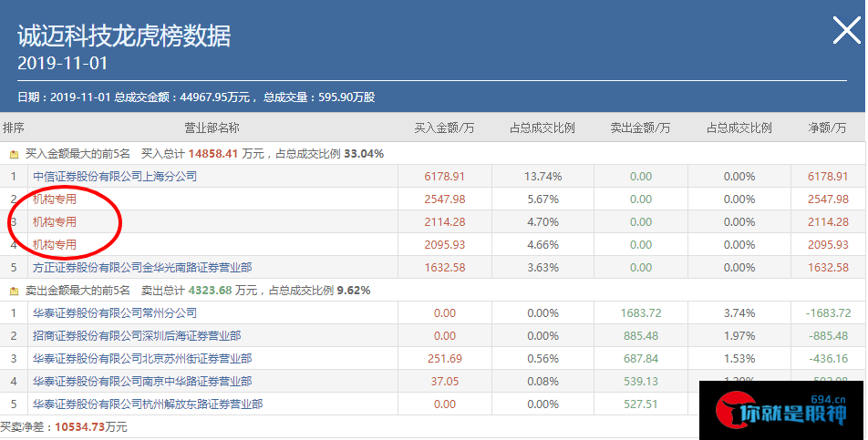Click the 排序 column header
The image size is (868, 440).
coord(14,128)
